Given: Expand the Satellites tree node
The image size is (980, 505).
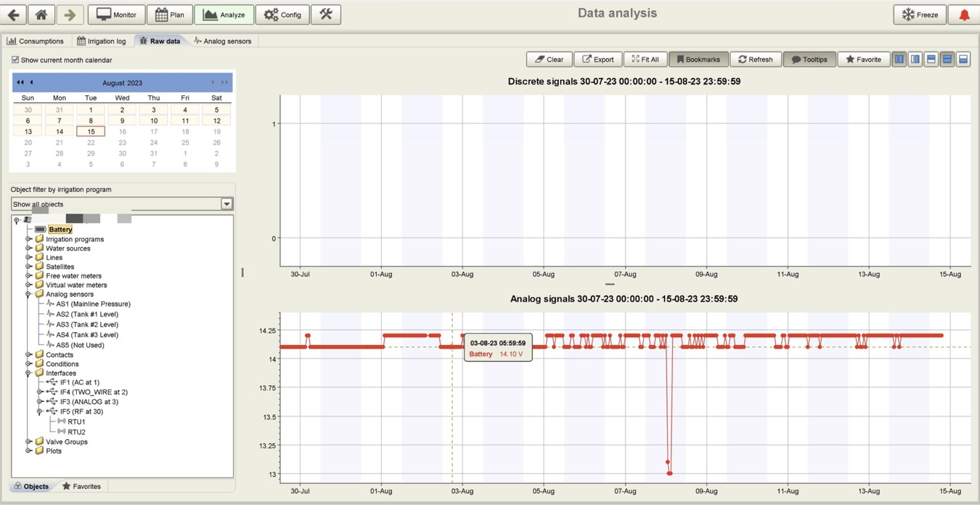Looking at the screenshot, I should point(28,267).
